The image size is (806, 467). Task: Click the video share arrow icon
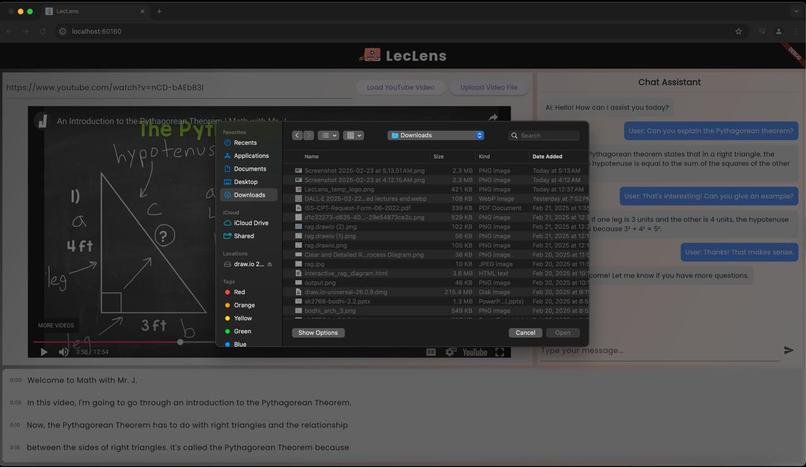(493, 118)
